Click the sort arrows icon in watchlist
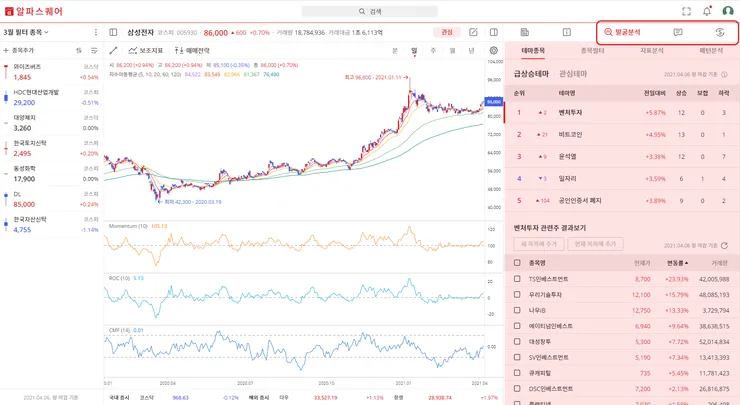The height and width of the screenshot is (405, 740). point(79,50)
